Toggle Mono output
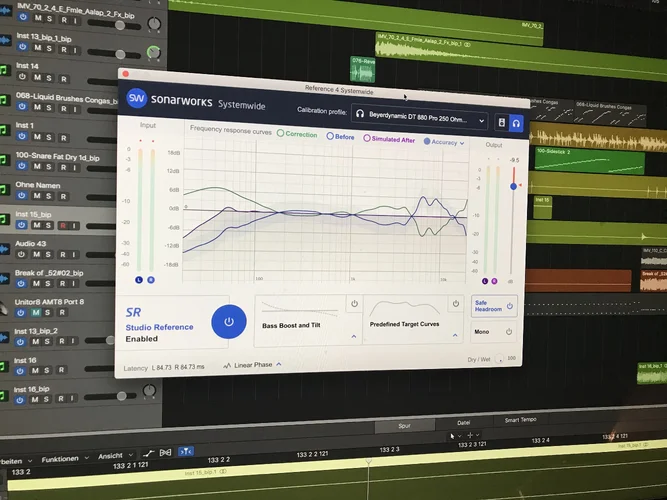This screenshot has height=500, width=667. 493,331
